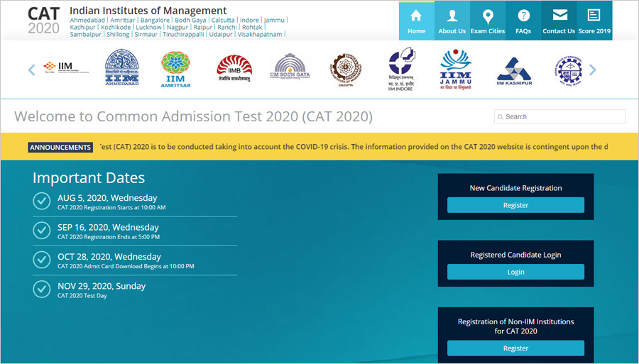Open the Kozhikode institute link

coord(116,27)
